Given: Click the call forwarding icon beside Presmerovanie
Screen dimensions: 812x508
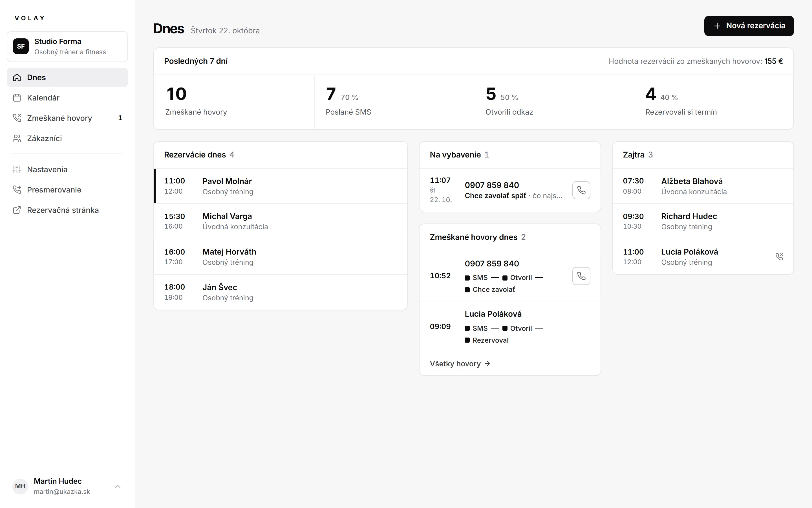Looking at the screenshot, I should 17,190.
